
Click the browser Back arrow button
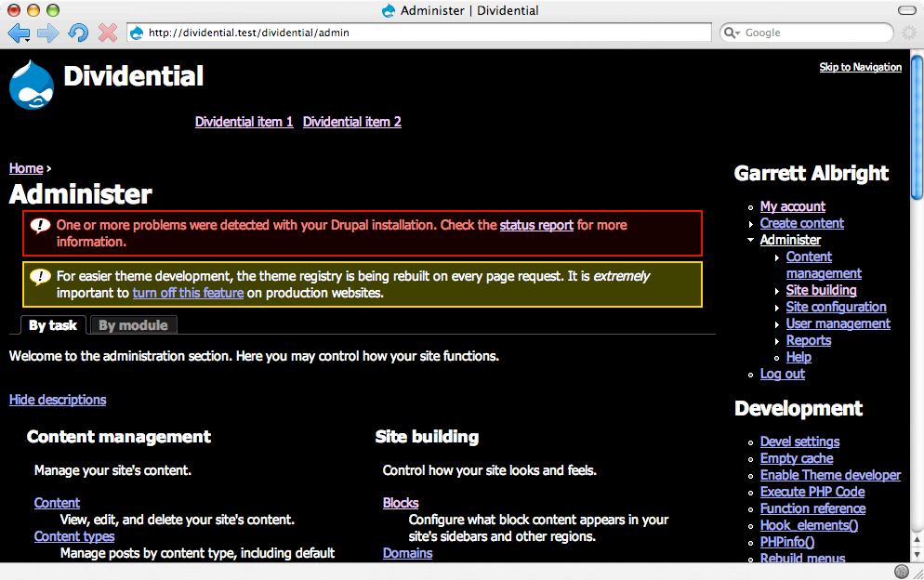19,33
